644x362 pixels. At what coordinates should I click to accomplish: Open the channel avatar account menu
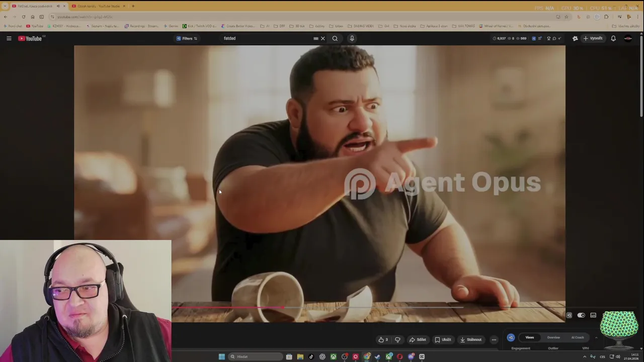pos(628,38)
